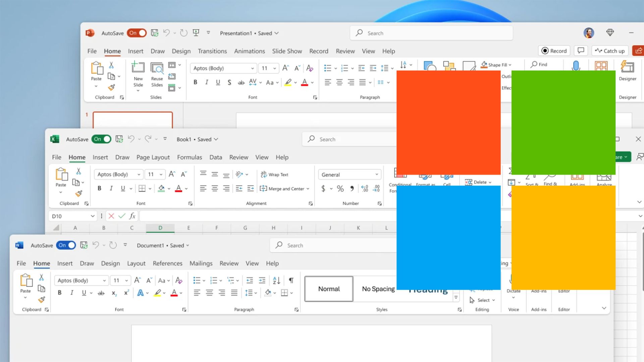Image resolution: width=644 pixels, height=362 pixels.
Task: Apply the Normal style in Word
Action: coord(328,289)
